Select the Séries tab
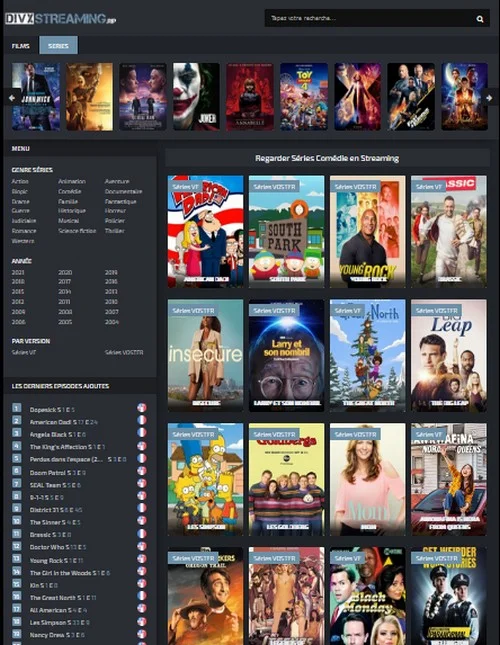Viewport: 500px width, 645px height. (58, 46)
